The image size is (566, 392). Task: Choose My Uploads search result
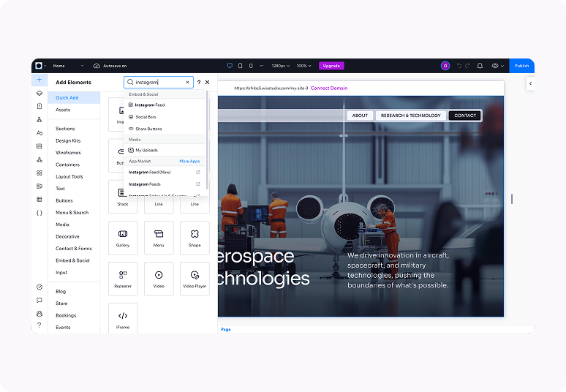click(165, 150)
